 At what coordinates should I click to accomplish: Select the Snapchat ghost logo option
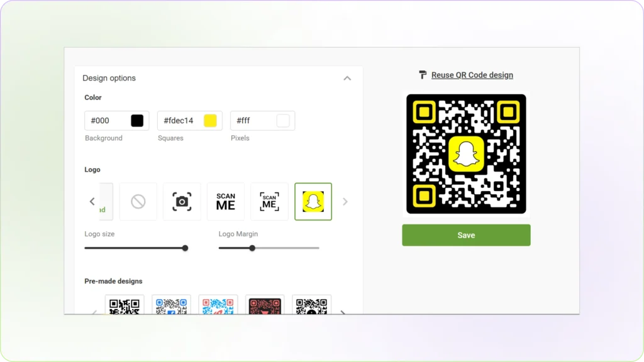[x=313, y=201]
